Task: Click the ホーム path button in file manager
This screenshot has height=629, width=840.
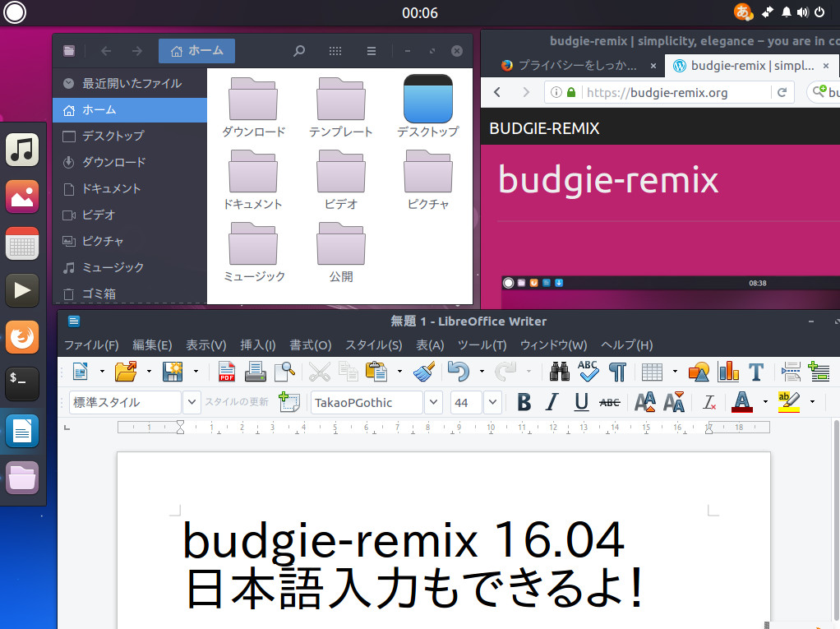Action: [x=196, y=51]
